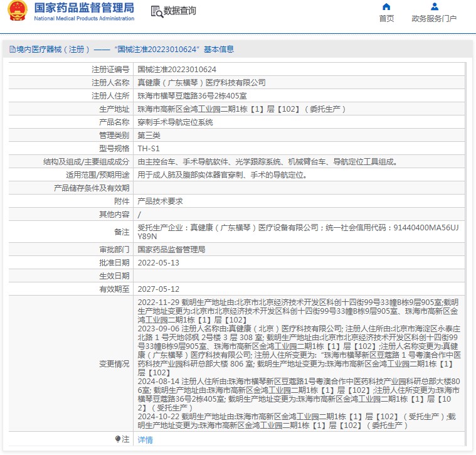Open the 数据查询 search icon
The height and width of the screenshot is (455, 476).
click(x=157, y=11)
